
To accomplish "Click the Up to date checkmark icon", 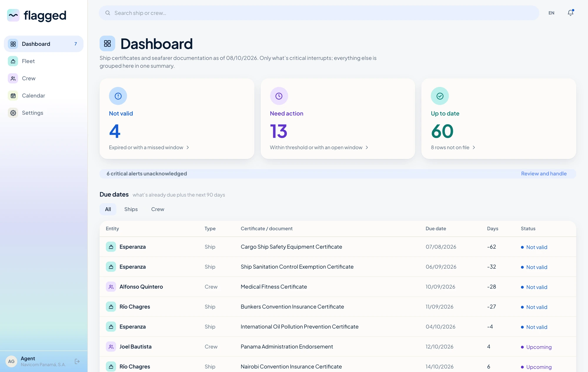I will coord(440,96).
